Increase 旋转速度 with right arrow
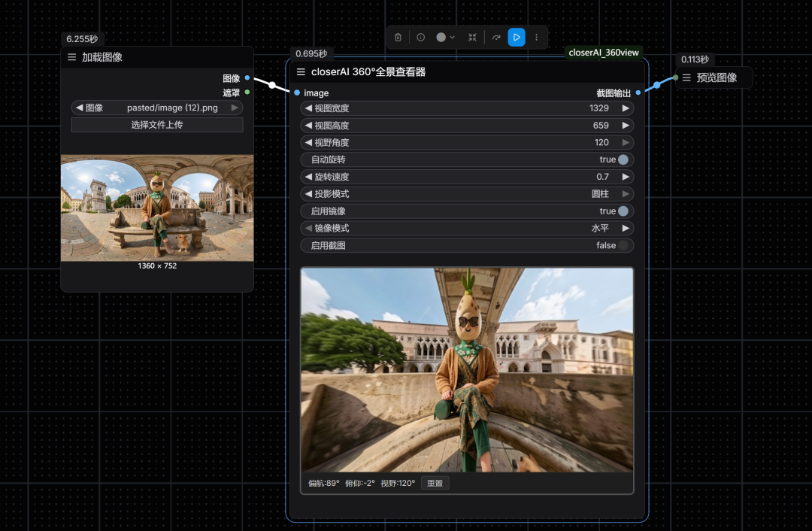The width and height of the screenshot is (812, 531). click(626, 177)
